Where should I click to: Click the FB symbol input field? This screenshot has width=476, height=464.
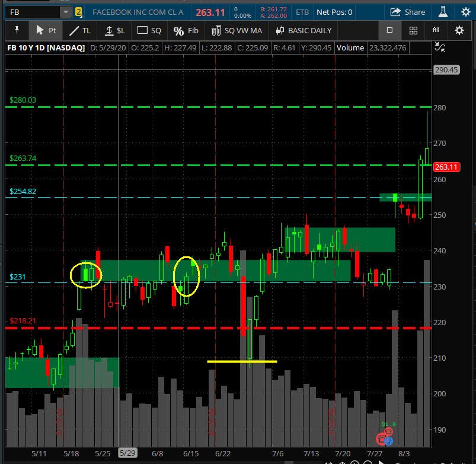click(33, 12)
